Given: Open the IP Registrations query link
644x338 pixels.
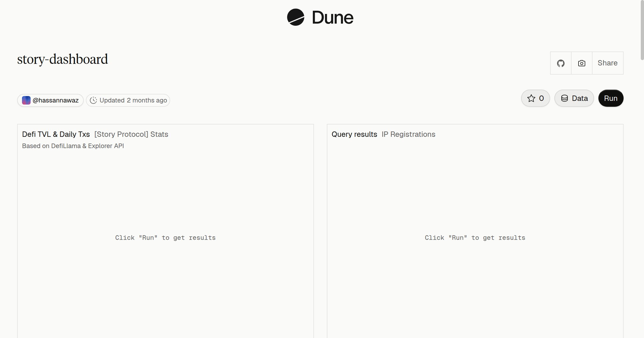Looking at the screenshot, I should (x=408, y=134).
